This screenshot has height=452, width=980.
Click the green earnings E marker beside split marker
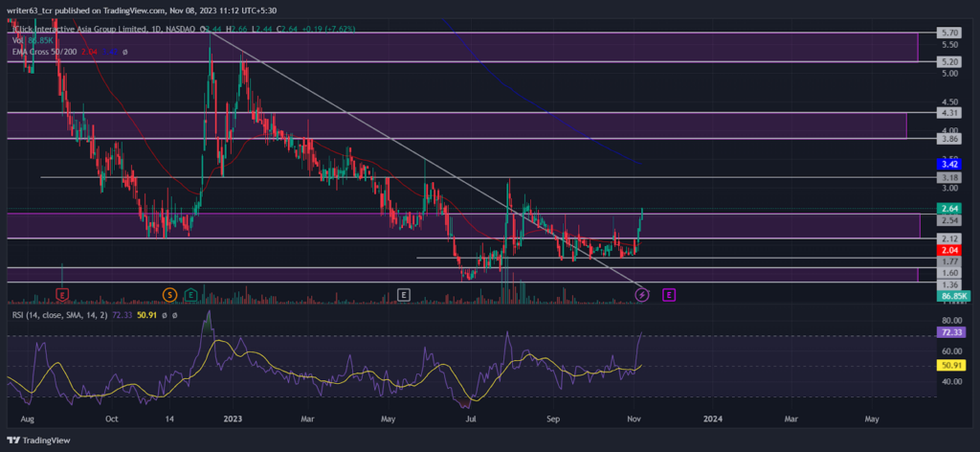click(x=190, y=294)
